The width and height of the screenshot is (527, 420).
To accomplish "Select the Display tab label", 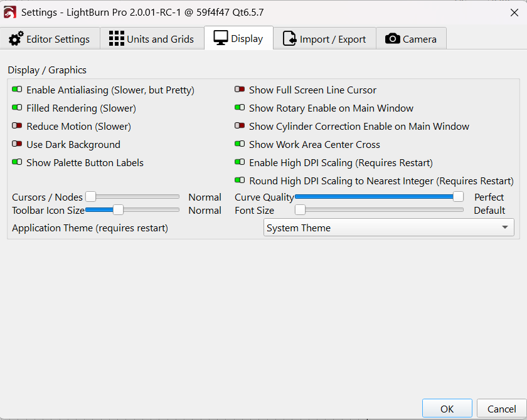I will [247, 39].
